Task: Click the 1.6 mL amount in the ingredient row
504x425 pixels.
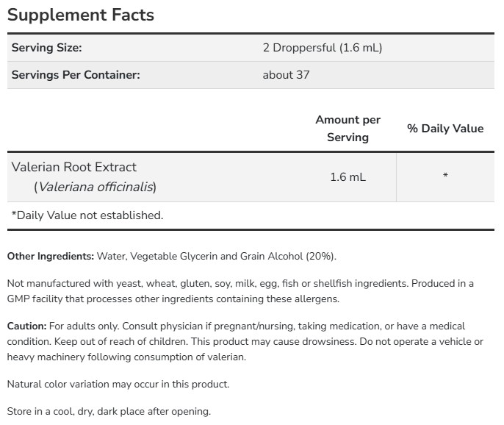Action: point(348,177)
